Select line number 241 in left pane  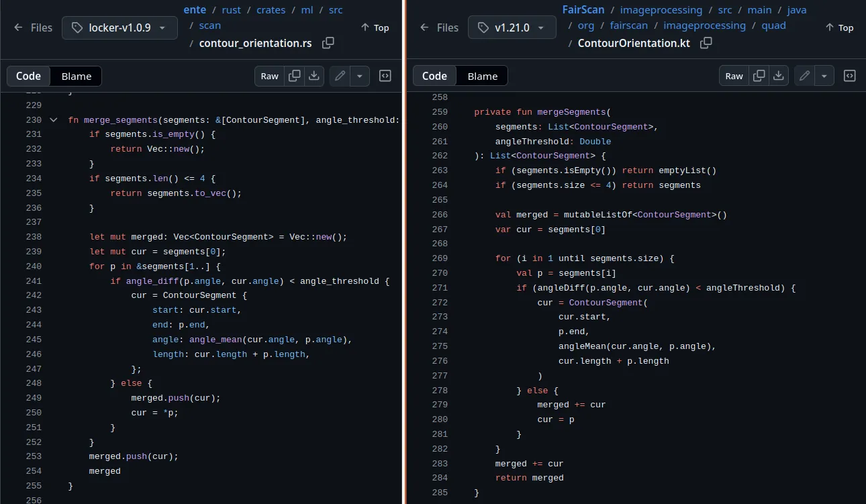[34, 281]
